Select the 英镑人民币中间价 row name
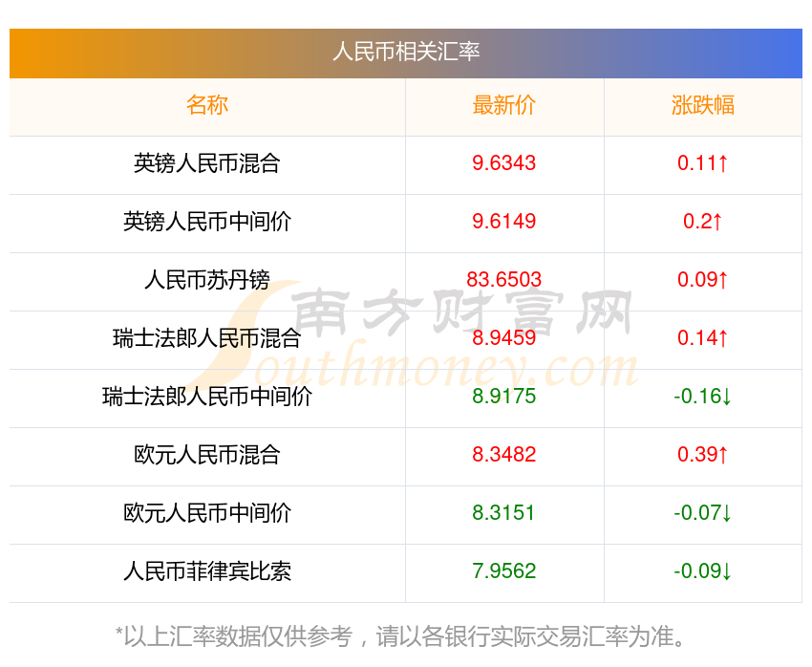 tap(207, 222)
